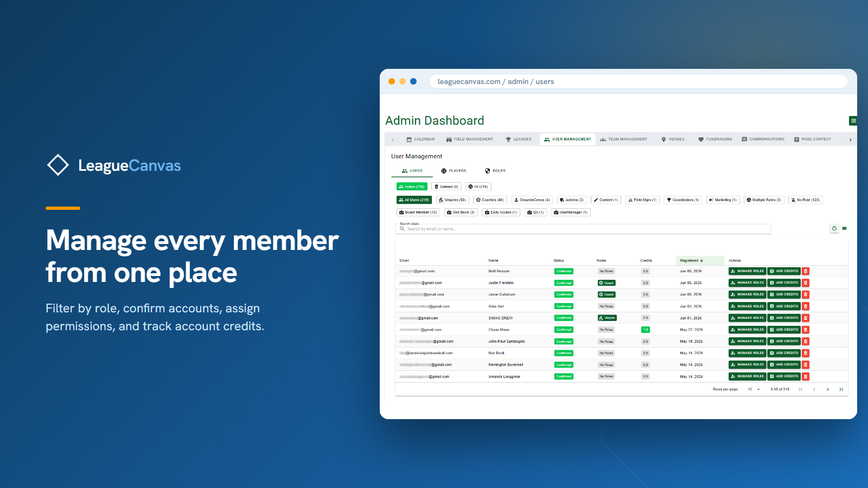The image size is (868, 488).
Task: Manage roles for Jason Callaham
Action: [748, 294]
